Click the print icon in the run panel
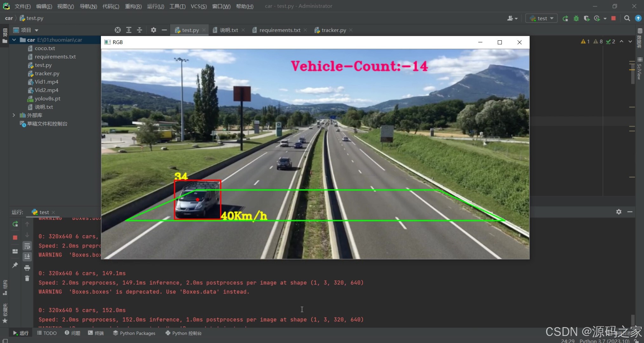 [27, 268]
